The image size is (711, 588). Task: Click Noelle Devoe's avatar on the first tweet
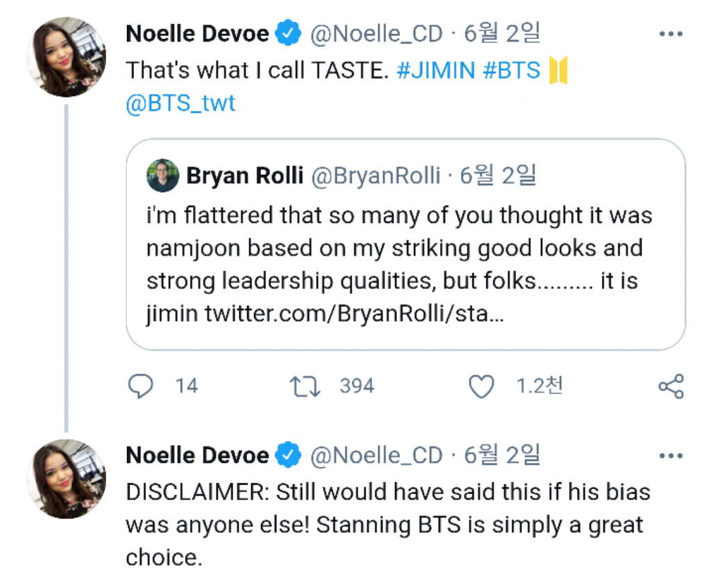tap(66, 57)
